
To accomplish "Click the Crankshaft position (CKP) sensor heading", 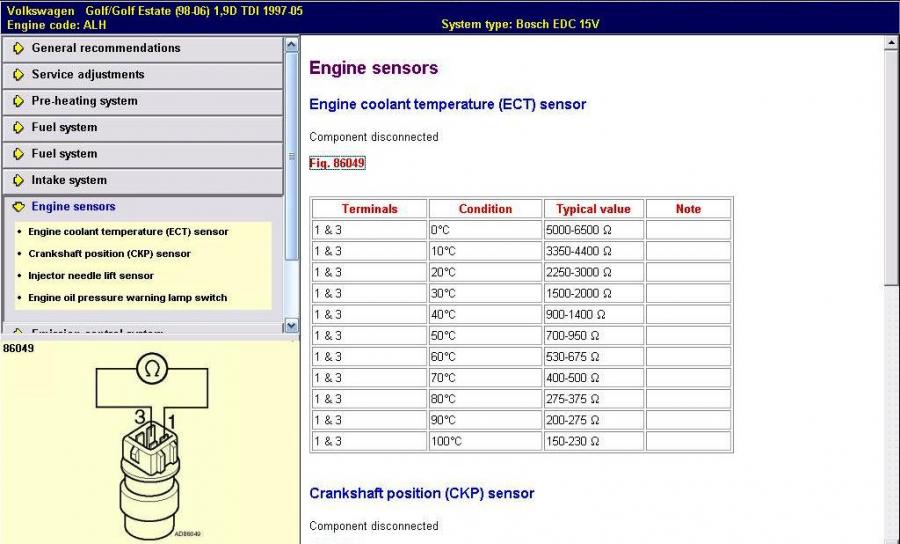I will [x=422, y=494].
